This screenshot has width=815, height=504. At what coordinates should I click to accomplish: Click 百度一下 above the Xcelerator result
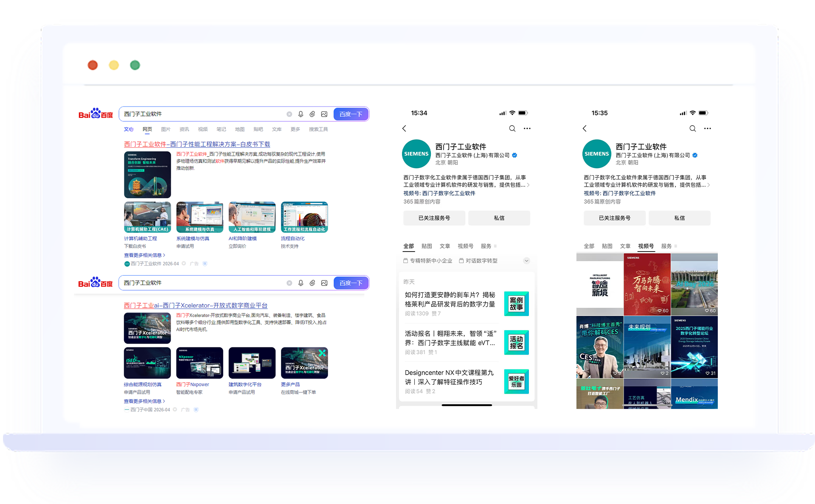point(351,283)
